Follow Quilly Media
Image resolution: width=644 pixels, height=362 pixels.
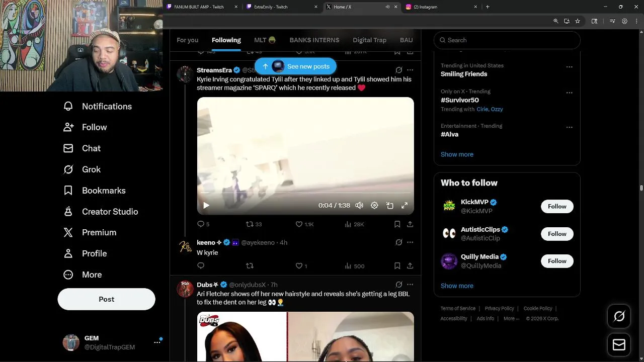[557, 261]
